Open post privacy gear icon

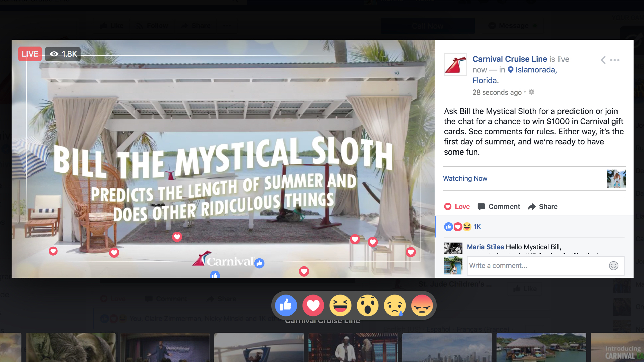click(x=531, y=92)
